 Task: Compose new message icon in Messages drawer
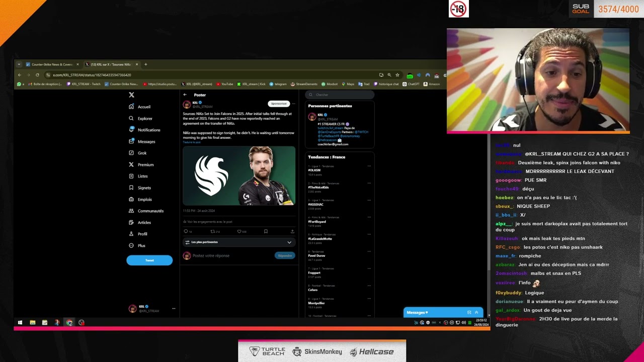[469, 313]
